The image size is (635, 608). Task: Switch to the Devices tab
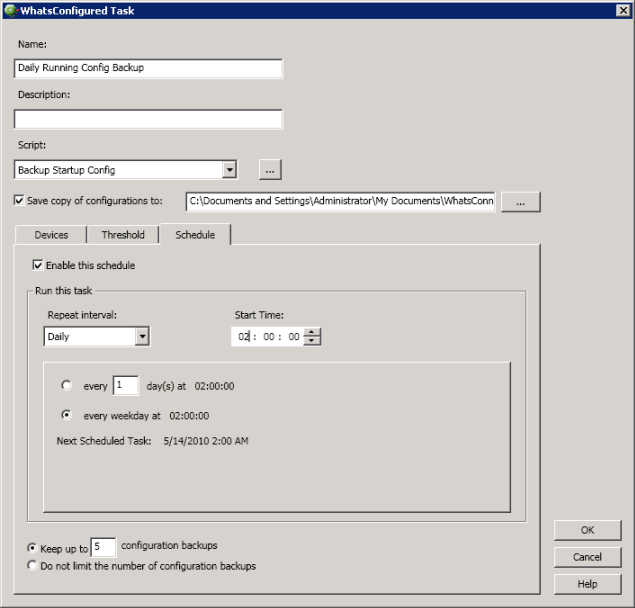51,235
